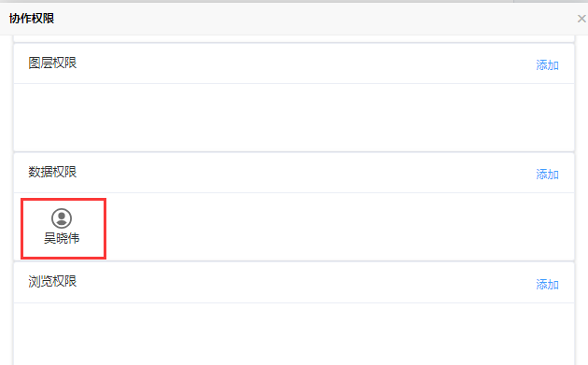This screenshot has width=588, height=365.
Task: Click the empty member area under 浏览权限
Action: click(x=294, y=334)
